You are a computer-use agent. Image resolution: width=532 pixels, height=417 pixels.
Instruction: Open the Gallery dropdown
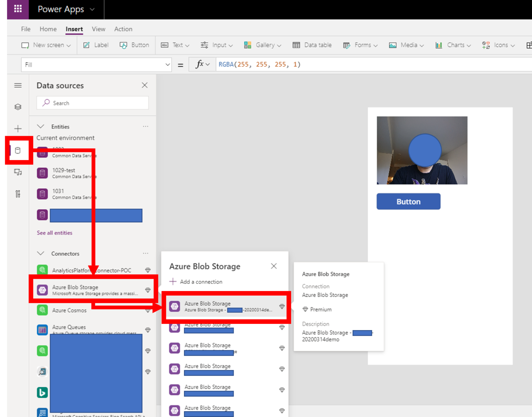[262, 45]
